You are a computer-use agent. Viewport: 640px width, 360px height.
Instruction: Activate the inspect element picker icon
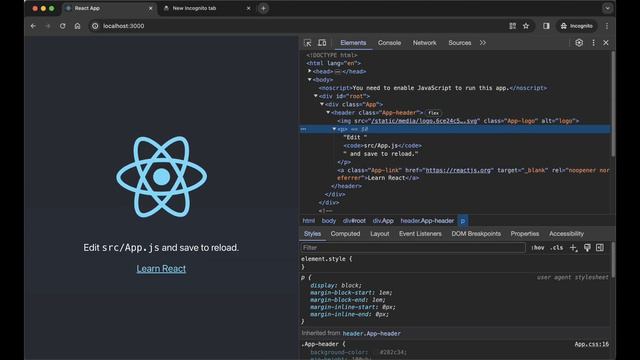tap(308, 43)
